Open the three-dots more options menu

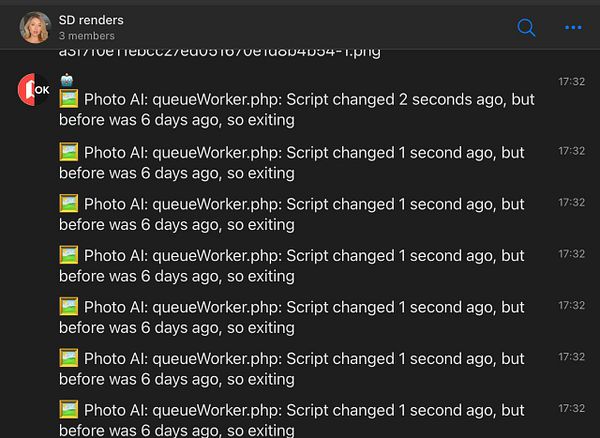(573, 28)
